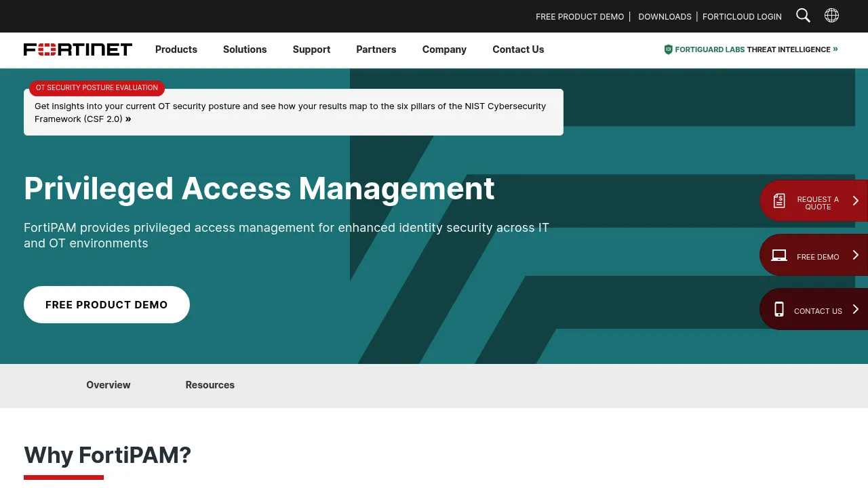The width and height of the screenshot is (868, 488).
Task: Open the Downloads link
Action: tap(665, 16)
